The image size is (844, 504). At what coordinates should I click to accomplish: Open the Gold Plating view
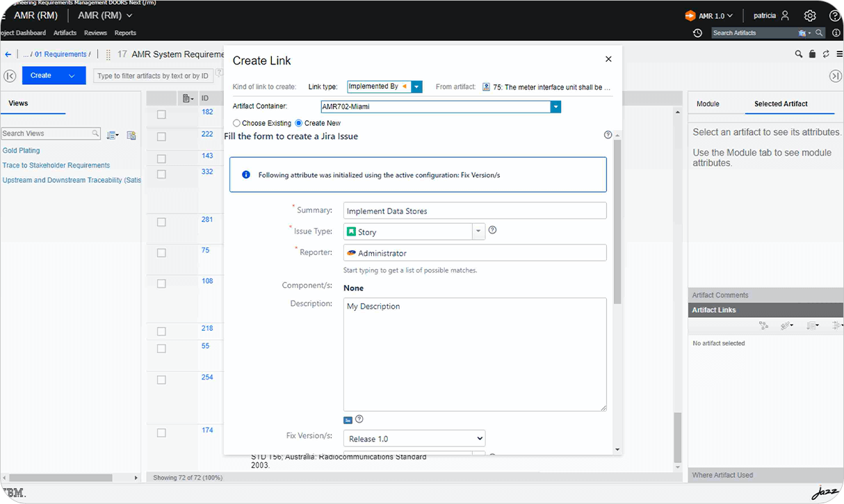pos(21,150)
